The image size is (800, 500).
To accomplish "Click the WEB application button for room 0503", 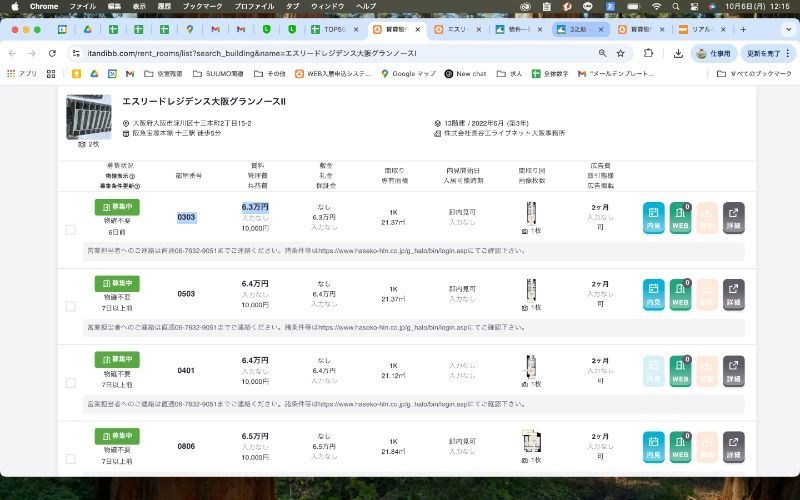I will click(680, 294).
